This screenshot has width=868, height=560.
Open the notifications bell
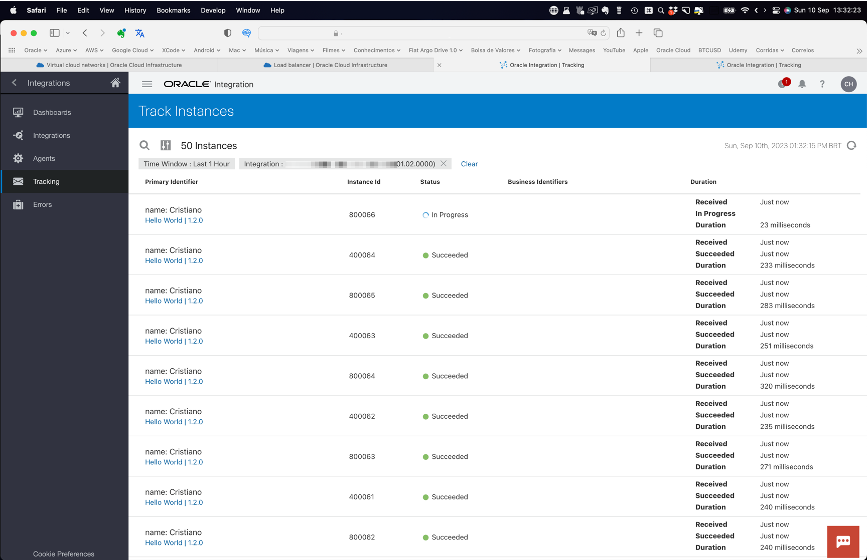pos(802,84)
